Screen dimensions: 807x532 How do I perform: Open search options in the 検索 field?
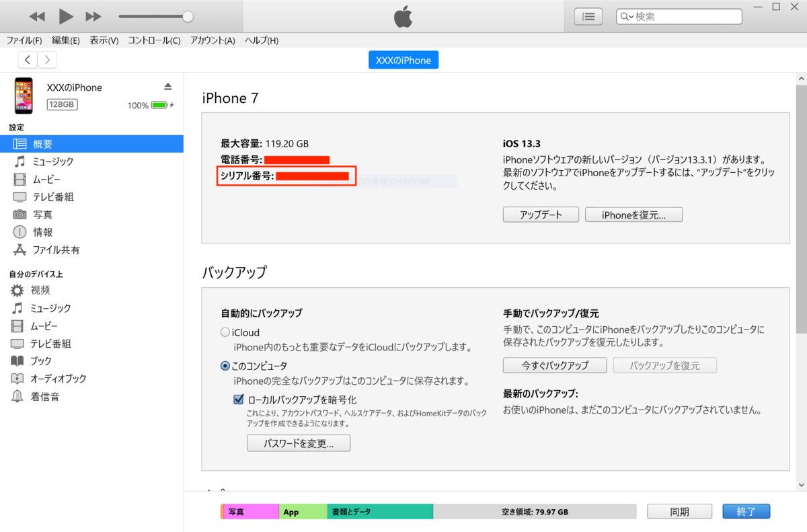(x=625, y=16)
